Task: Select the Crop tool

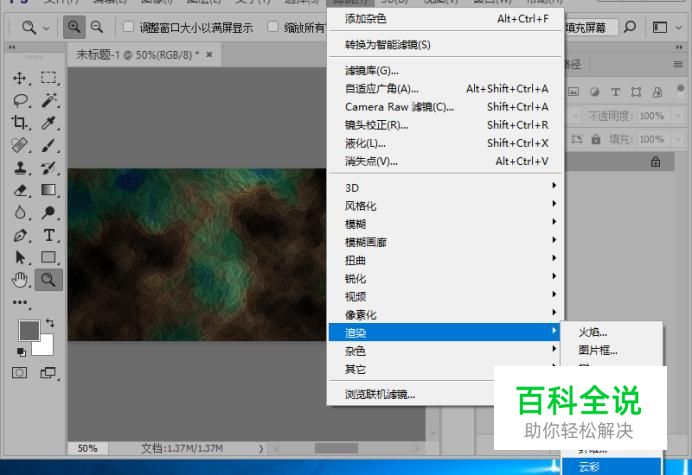Action: point(20,122)
